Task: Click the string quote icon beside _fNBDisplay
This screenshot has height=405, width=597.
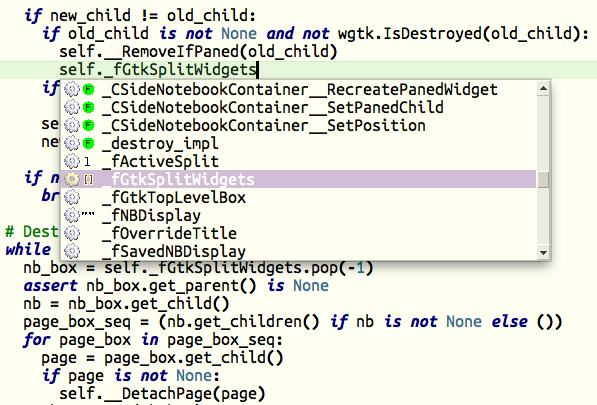Action: point(88,214)
